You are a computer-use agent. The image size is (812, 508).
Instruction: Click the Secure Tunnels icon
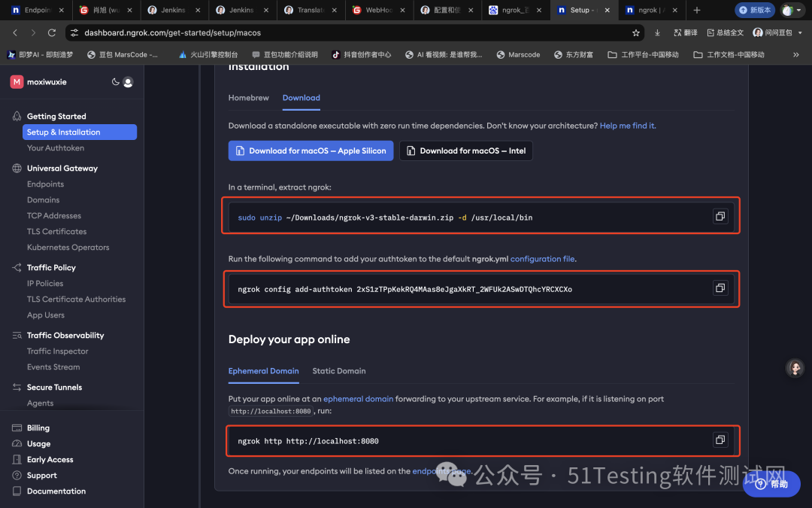coord(17,388)
